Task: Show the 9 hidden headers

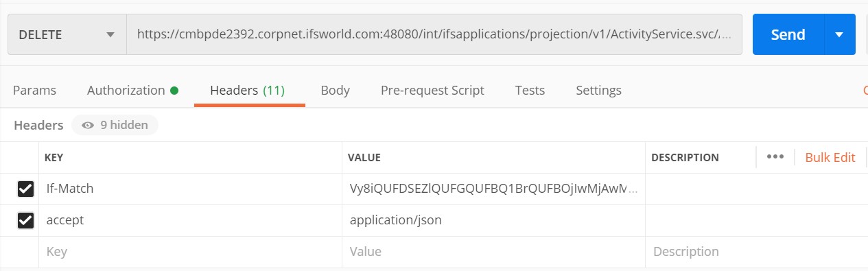Action: (x=115, y=126)
